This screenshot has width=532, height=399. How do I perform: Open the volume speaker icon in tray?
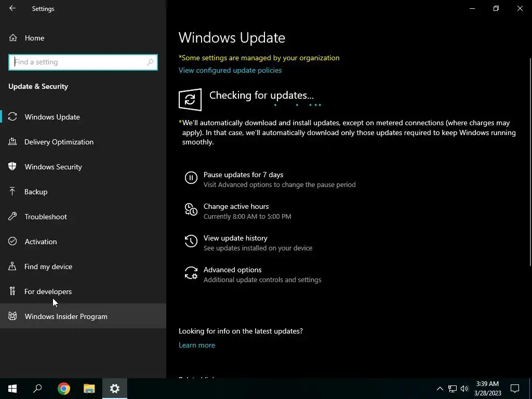coord(464,389)
